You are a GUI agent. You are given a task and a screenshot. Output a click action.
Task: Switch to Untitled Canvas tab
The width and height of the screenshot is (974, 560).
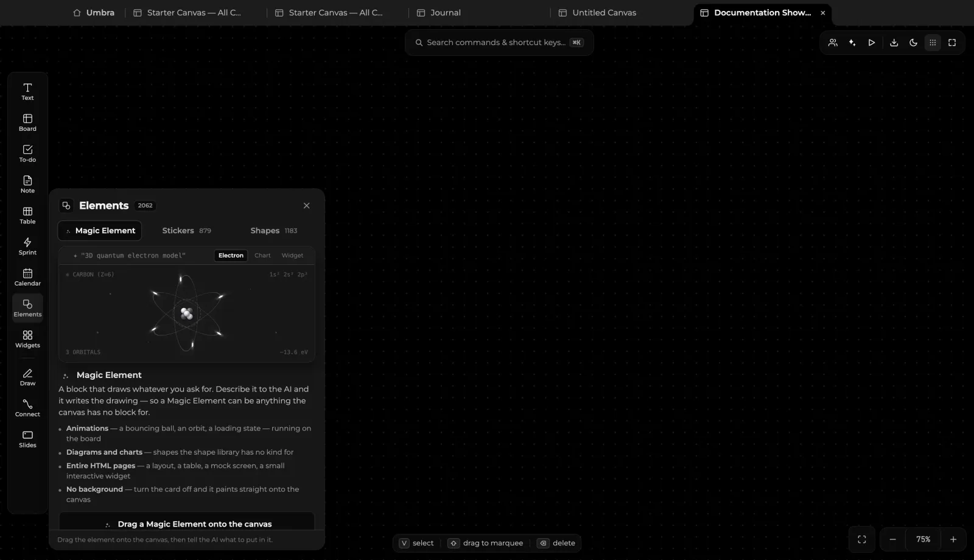(622, 13)
